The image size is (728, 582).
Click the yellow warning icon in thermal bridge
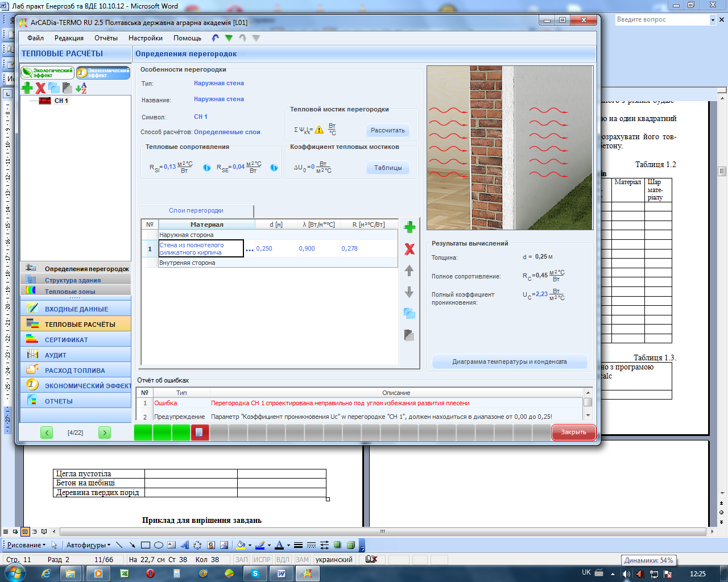coord(319,130)
